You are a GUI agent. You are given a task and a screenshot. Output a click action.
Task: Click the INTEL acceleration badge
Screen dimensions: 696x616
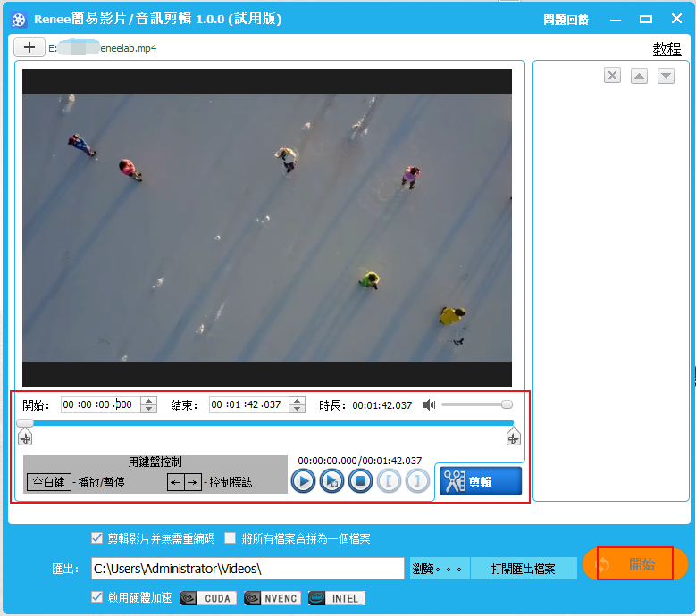point(337,598)
